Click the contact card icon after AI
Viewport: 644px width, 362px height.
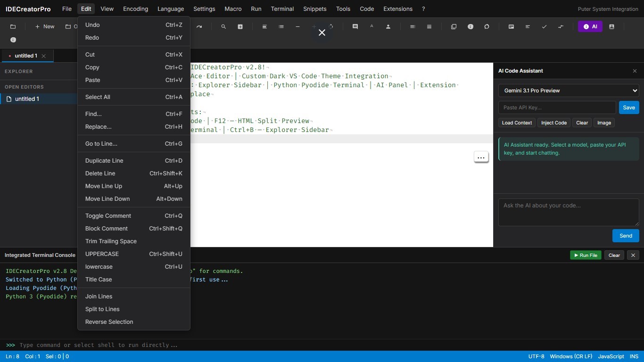pos(611,27)
